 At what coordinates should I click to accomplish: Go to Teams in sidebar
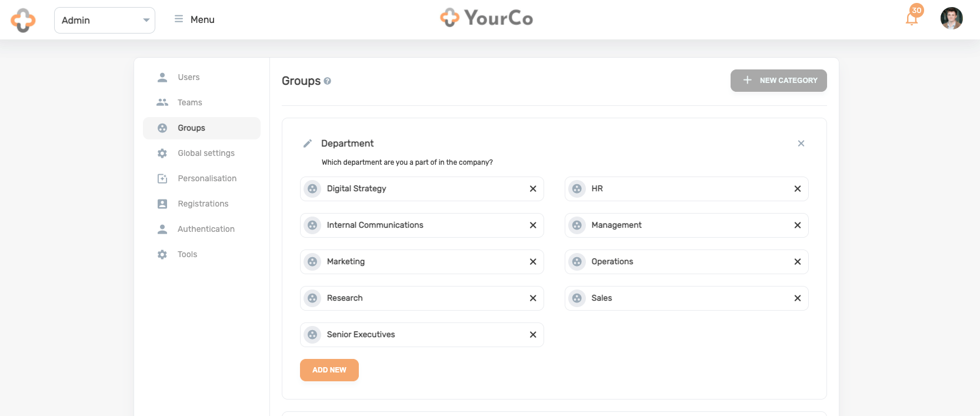pos(202,102)
